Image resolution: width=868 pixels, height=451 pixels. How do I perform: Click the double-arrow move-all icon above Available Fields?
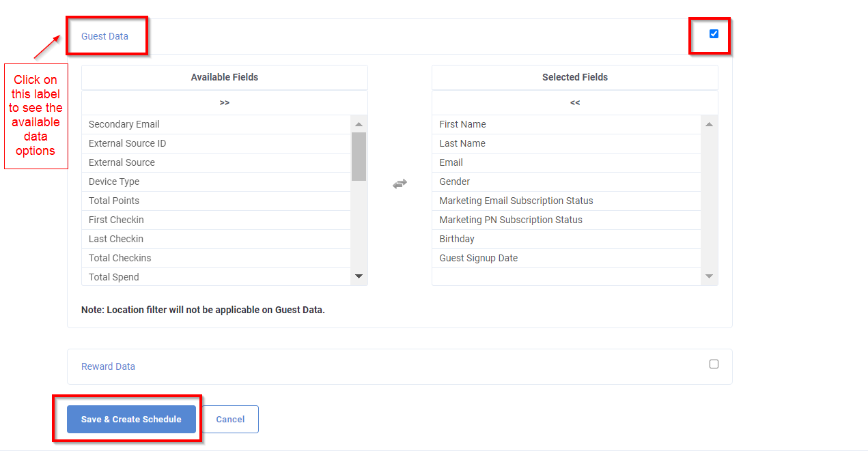(x=224, y=102)
